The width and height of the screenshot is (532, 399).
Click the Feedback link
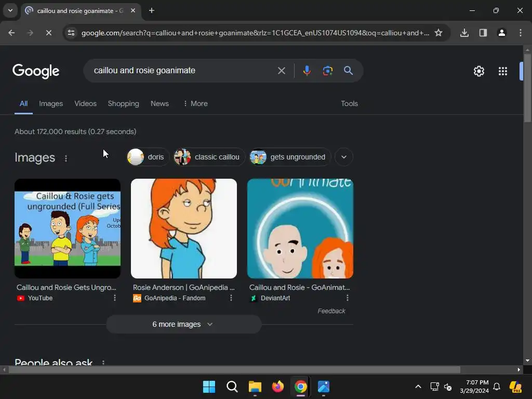coord(331,311)
